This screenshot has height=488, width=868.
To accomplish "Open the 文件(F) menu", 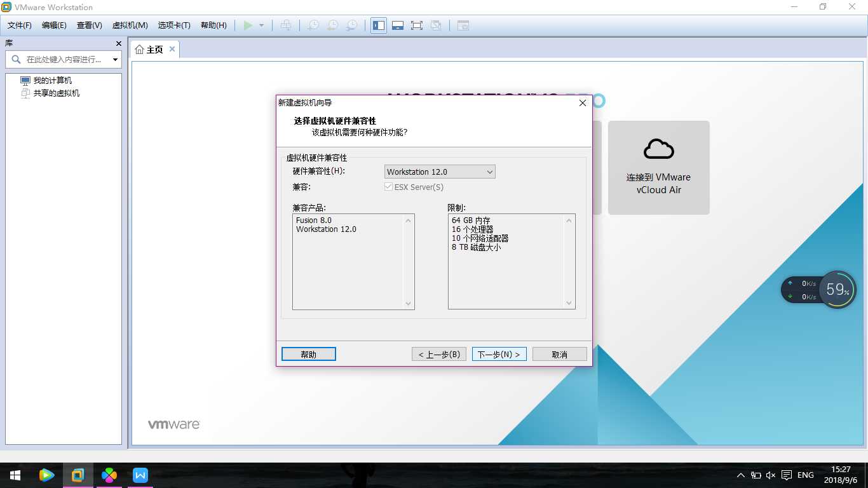I will point(19,25).
